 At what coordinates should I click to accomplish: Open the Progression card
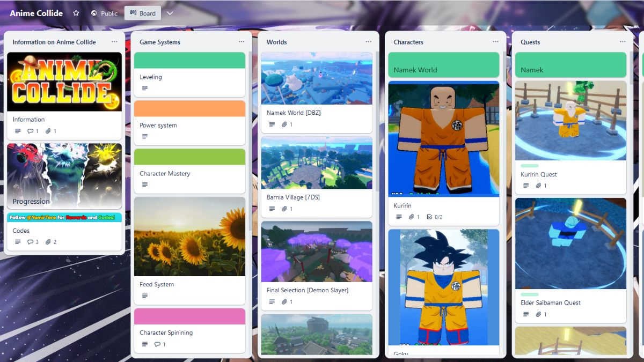coord(64,176)
